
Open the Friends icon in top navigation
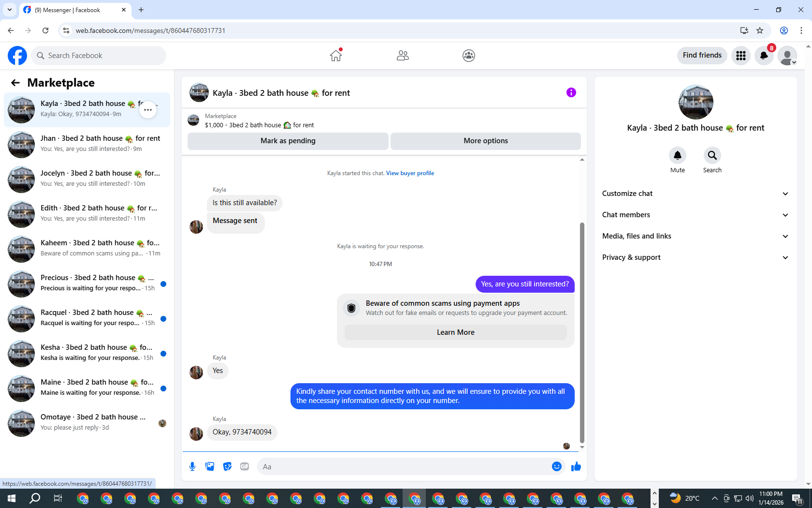click(403, 56)
